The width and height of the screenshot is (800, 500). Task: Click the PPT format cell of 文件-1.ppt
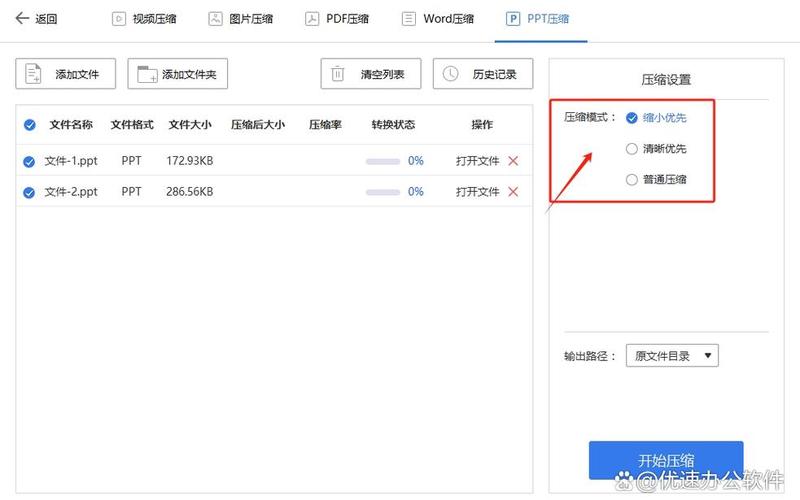tap(131, 161)
